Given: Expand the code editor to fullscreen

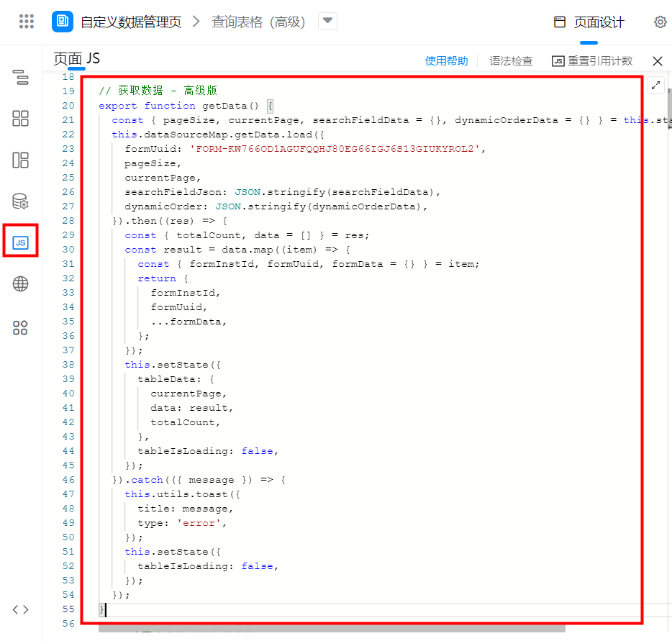Looking at the screenshot, I should (x=655, y=85).
